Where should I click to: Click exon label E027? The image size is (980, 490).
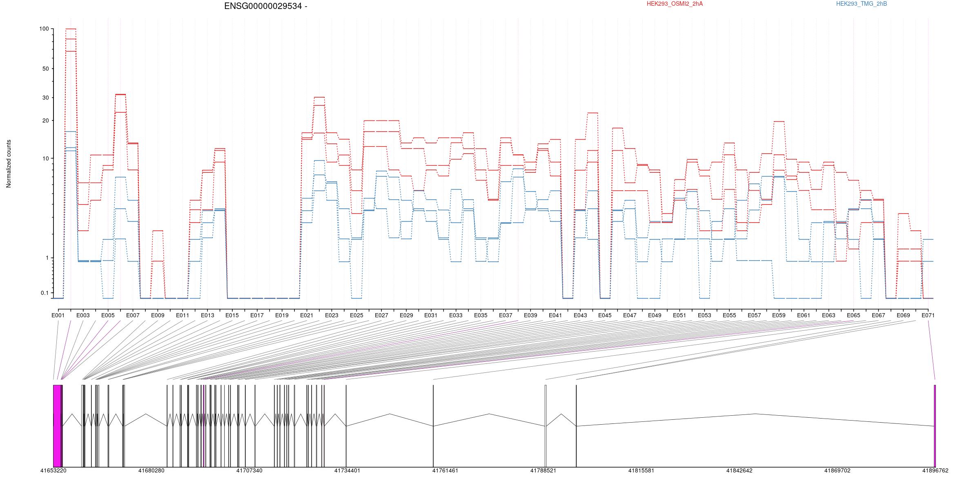381,315
